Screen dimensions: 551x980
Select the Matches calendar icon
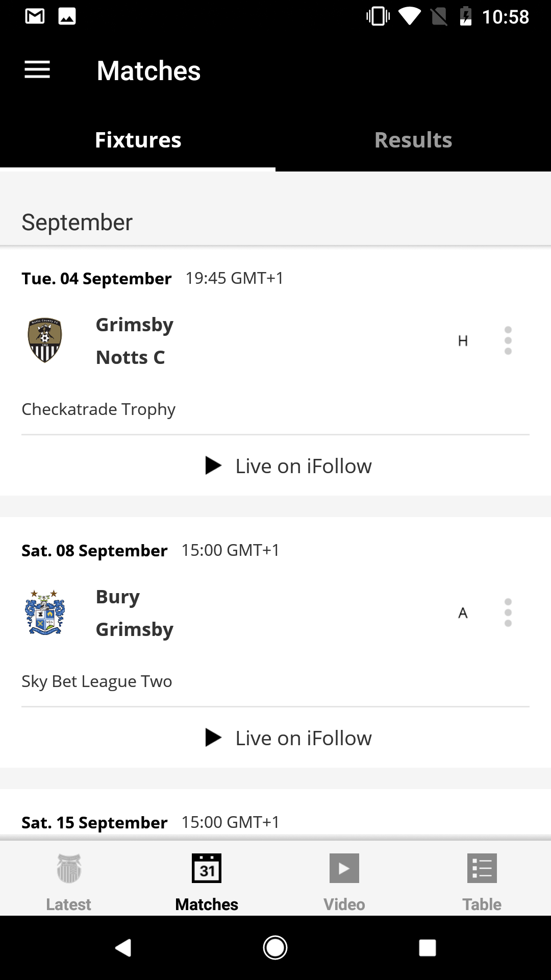tap(207, 868)
